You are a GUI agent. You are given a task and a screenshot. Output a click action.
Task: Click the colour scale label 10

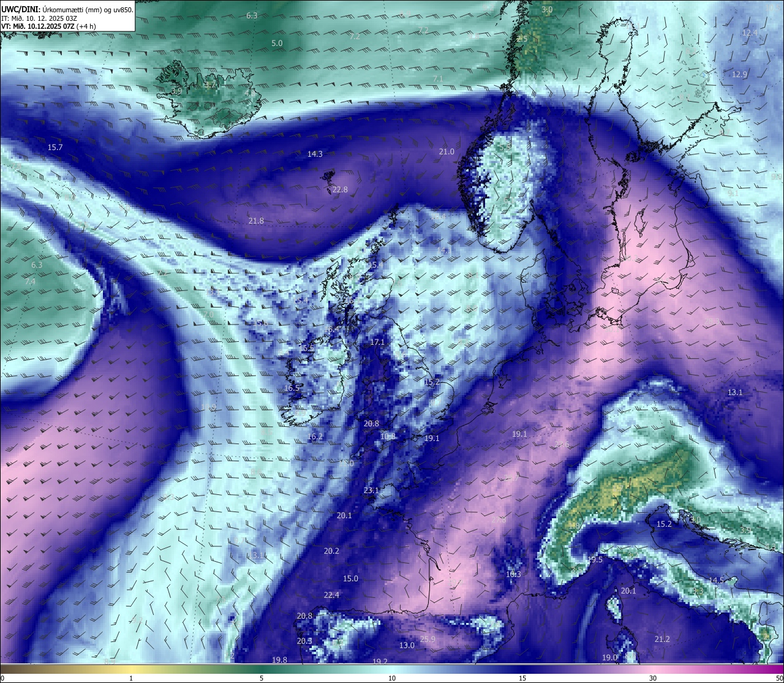pyautogui.click(x=392, y=678)
